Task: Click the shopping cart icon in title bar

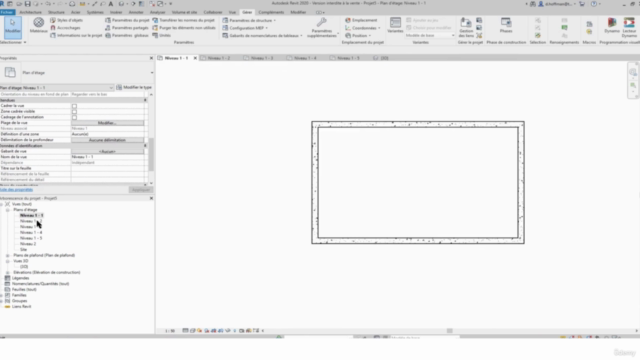Action: pos(582,4)
